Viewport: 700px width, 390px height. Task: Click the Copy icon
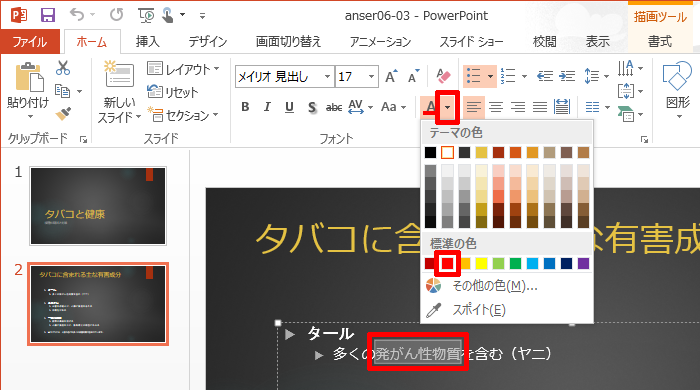click(62, 91)
